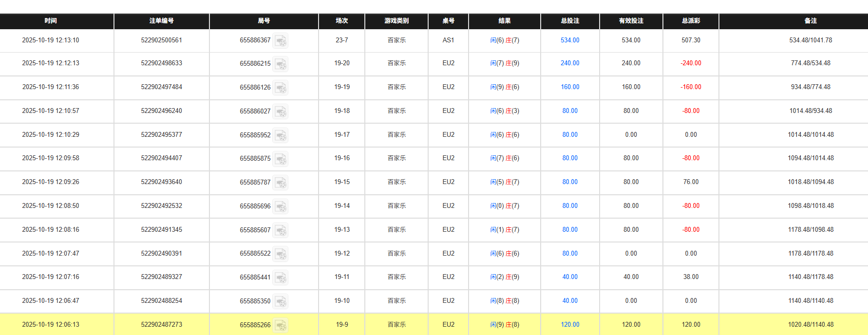Click the 时间 column header

[51, 21]
